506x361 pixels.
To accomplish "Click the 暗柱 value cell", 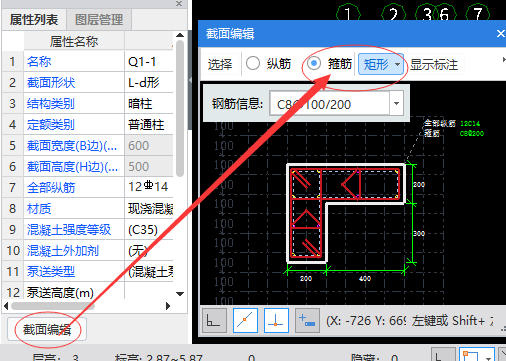I will click(149, 104).
